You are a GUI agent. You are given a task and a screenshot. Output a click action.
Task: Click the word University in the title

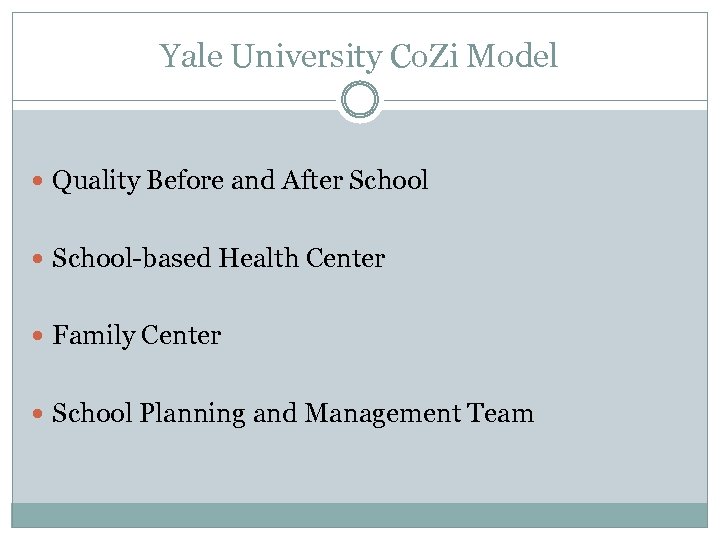click(306, 57)
